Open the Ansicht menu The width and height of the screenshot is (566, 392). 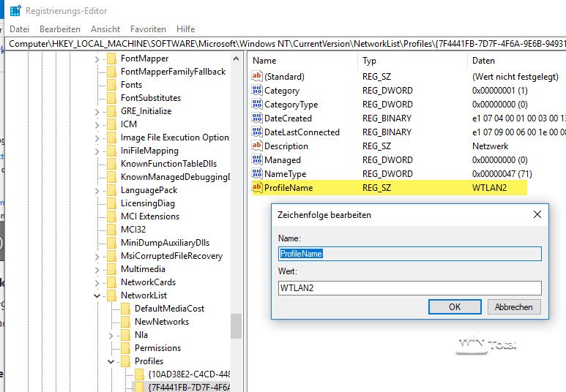(105, 29)
